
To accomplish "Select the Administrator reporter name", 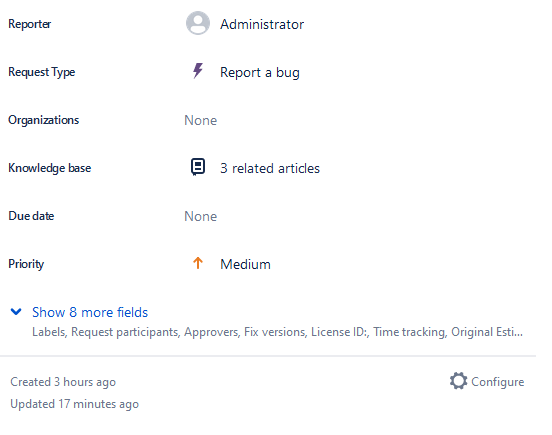I will 262,24.
